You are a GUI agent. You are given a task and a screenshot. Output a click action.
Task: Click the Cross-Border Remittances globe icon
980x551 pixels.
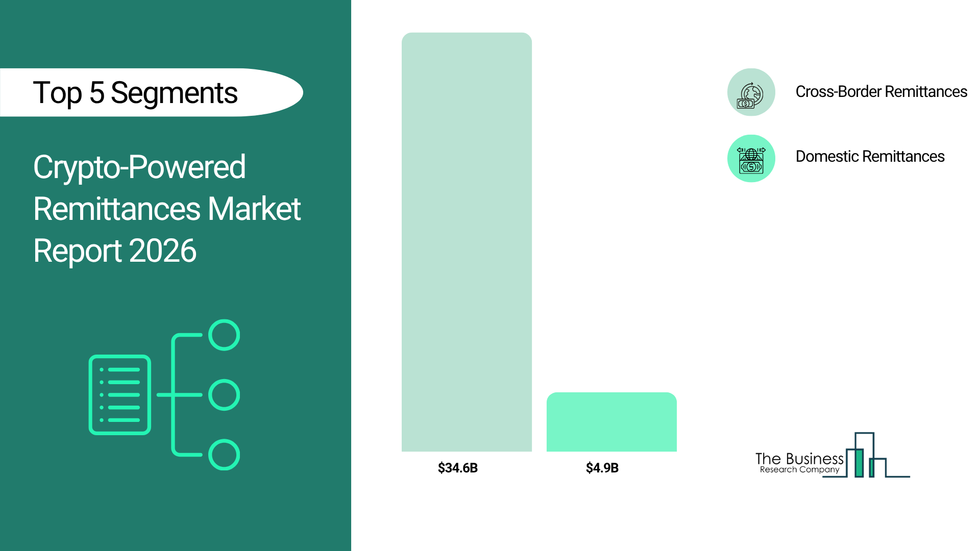tap(751, 92)
